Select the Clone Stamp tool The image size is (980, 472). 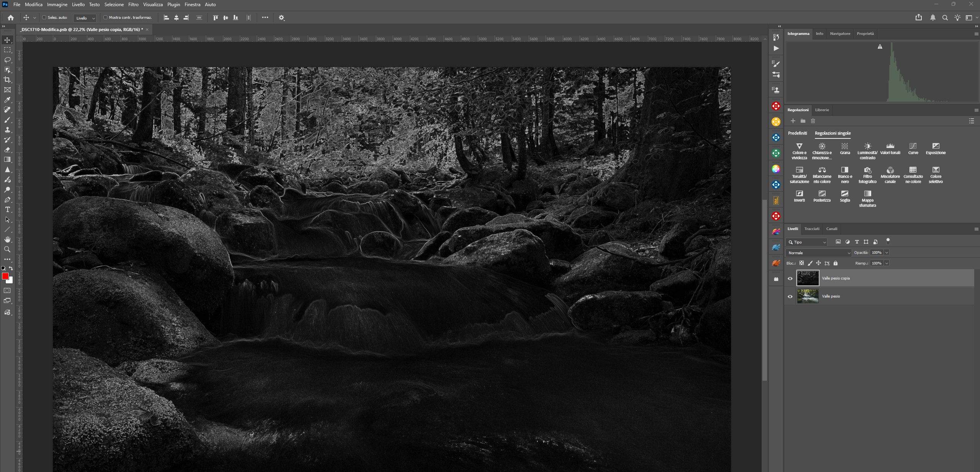click(7, 130)
